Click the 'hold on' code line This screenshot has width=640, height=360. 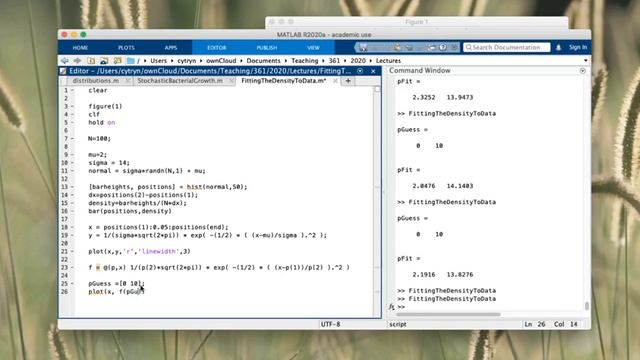pyautogui.click(x=102, y=122)
